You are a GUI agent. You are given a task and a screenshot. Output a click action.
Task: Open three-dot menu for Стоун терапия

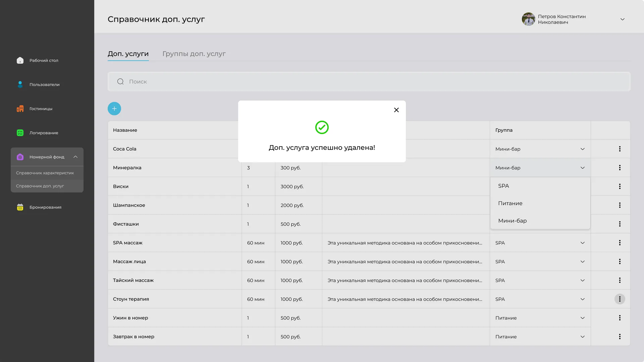620,299
